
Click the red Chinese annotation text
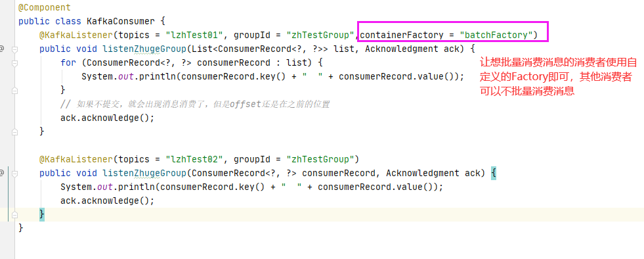[558, 77]
